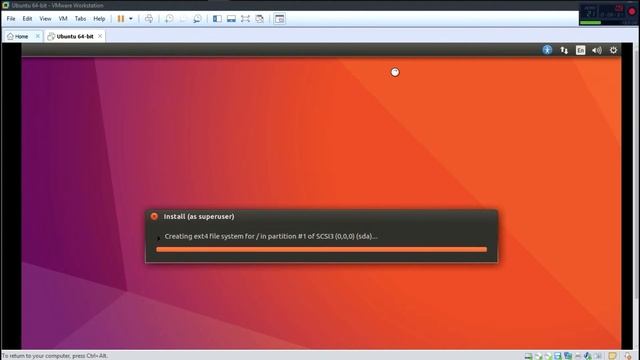The height and width of the screenshot is (360, 640).
Task: Click the VMware window vertical scrollbar
Action: (636, 171)
